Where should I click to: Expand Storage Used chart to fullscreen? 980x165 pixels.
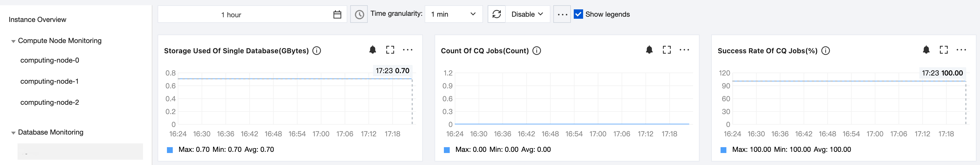(x=390, y=50)
